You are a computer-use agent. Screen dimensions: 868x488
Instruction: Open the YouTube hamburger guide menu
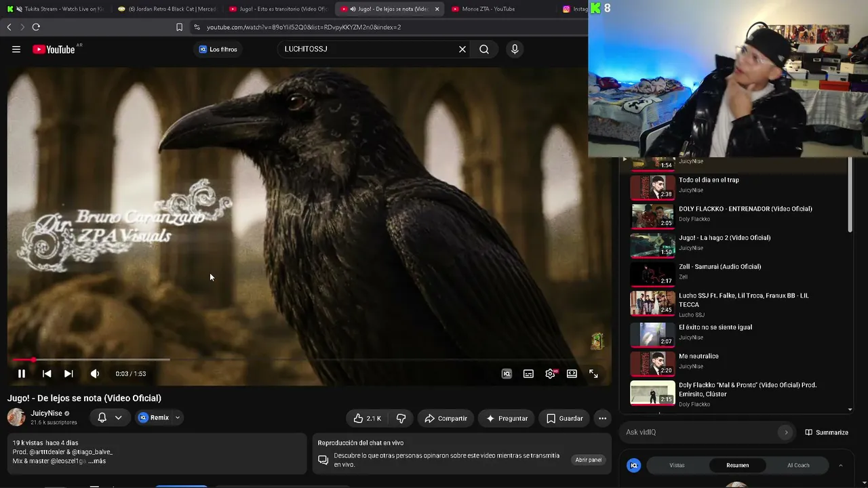(16, 49)
